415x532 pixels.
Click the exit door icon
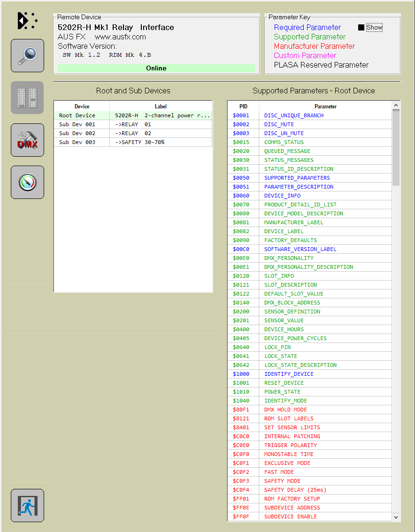coord(27,505)
